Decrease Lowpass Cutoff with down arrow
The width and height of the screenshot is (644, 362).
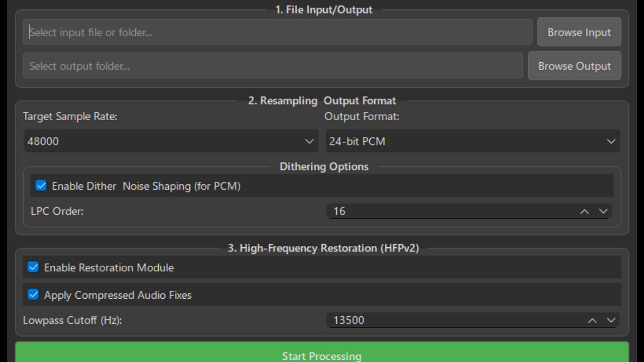[x=611, y=320]
